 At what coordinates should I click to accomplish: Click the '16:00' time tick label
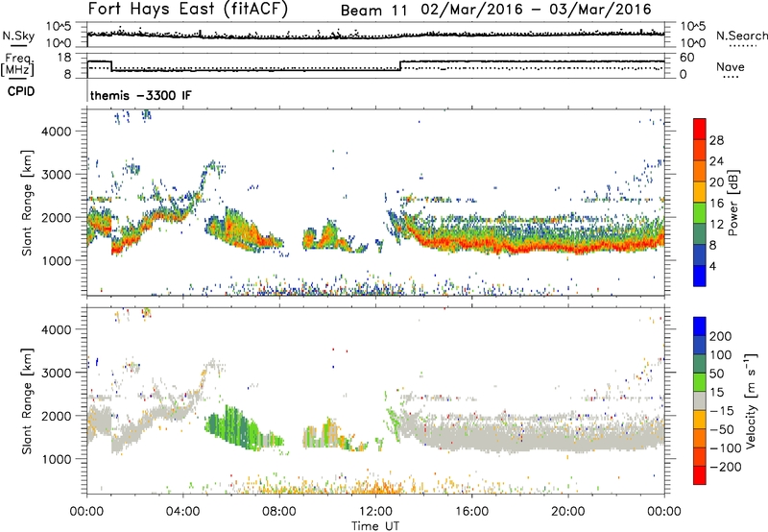(471, 512)
